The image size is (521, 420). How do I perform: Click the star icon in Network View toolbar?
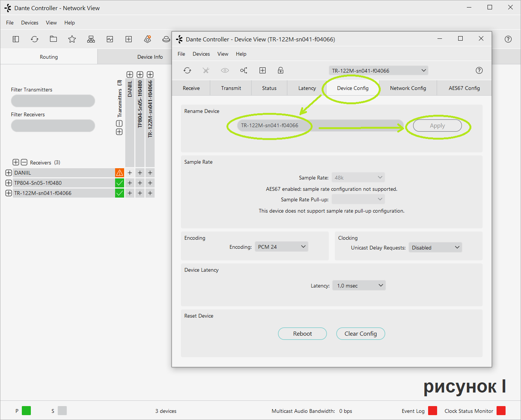72,39
